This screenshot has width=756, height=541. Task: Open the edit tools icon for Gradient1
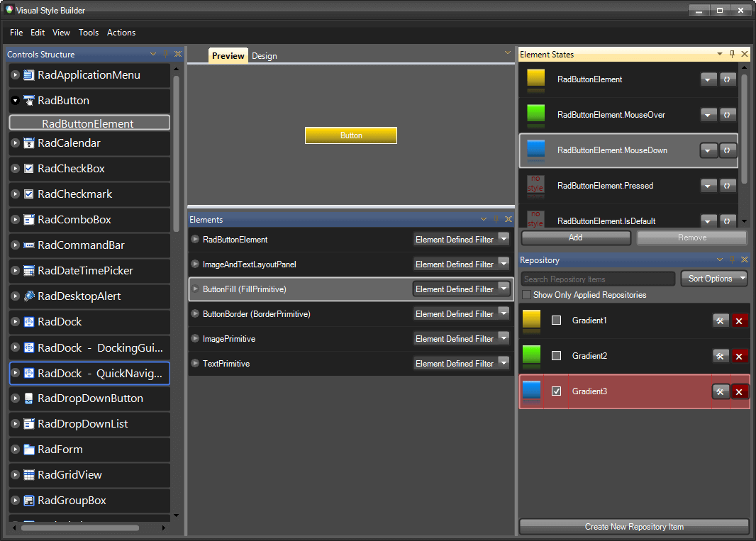point(721,320)
